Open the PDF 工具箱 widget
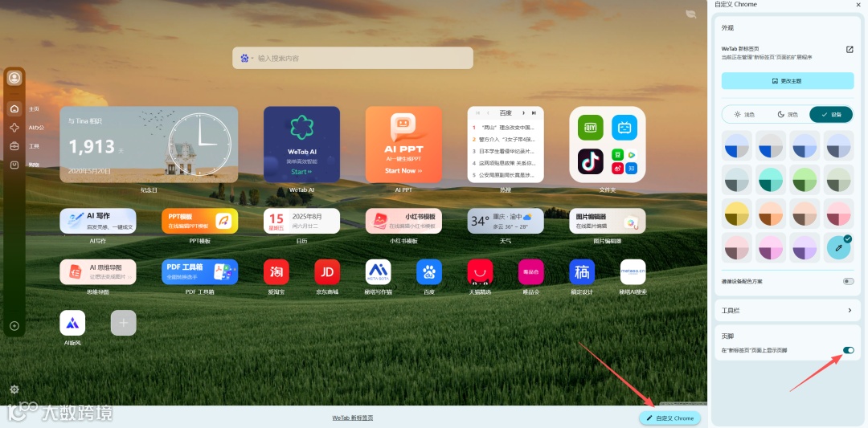This screenshot has width=868, height=428. (200, 272)
